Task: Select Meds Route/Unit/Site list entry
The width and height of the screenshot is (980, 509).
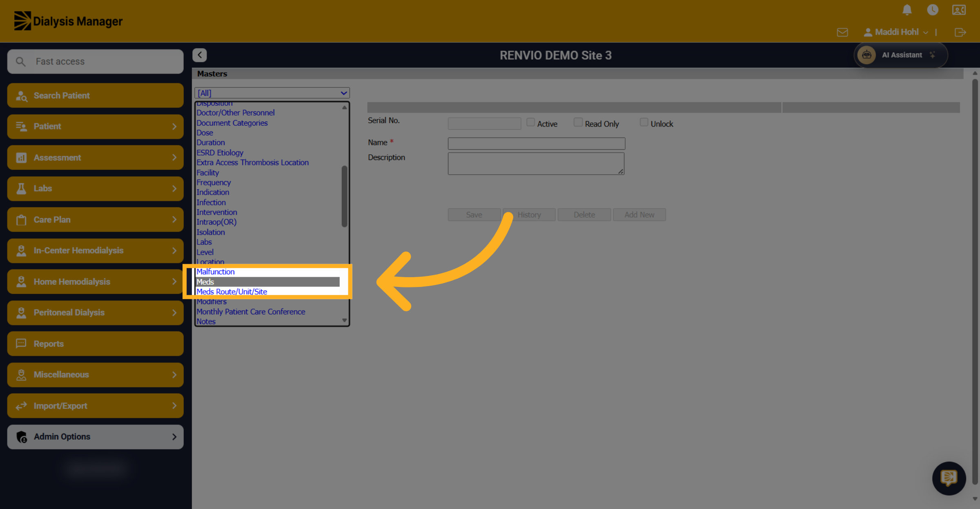Action: 232,292
